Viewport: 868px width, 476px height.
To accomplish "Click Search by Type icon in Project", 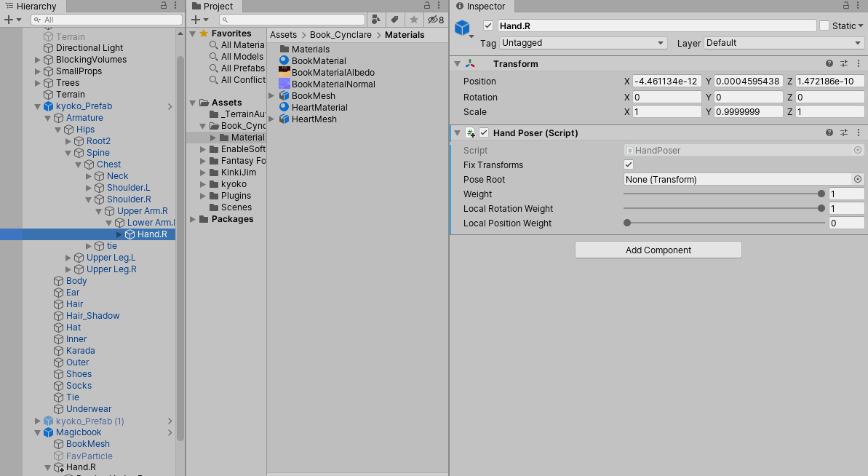I will [x=376, y=20].
